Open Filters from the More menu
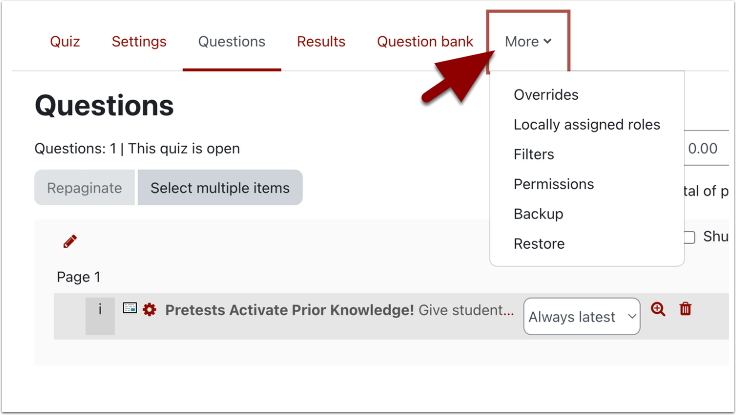The width and height of the screenshot is (736, 415). click(x=534, y=155)
